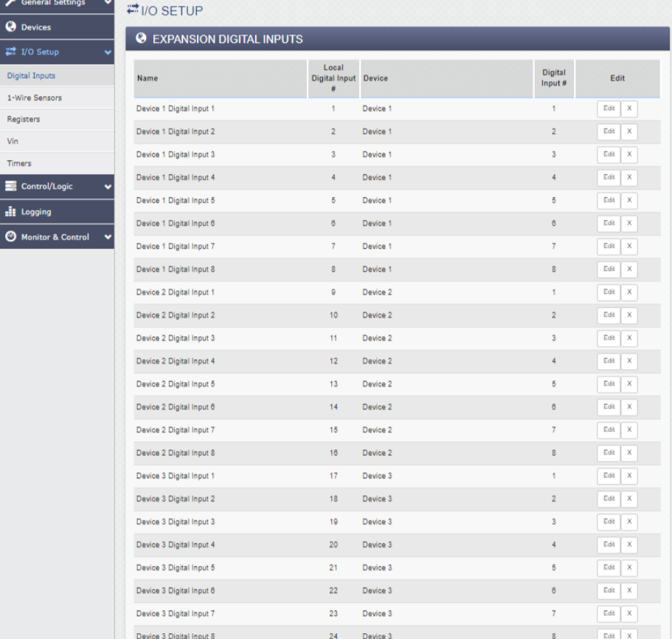672x639 pixels.
Task: Click the I/O Setup arrows icon
Action: tap(10, 52)
